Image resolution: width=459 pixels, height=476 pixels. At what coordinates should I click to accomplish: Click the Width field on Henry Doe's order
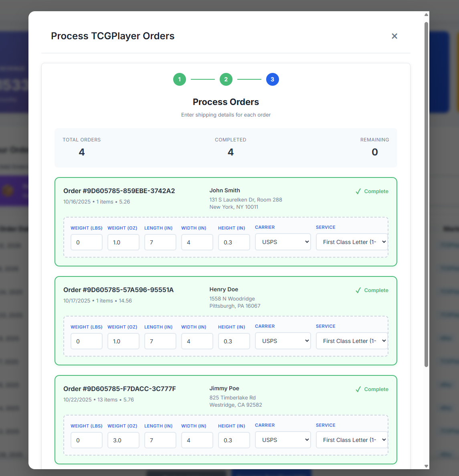[197, 341]
